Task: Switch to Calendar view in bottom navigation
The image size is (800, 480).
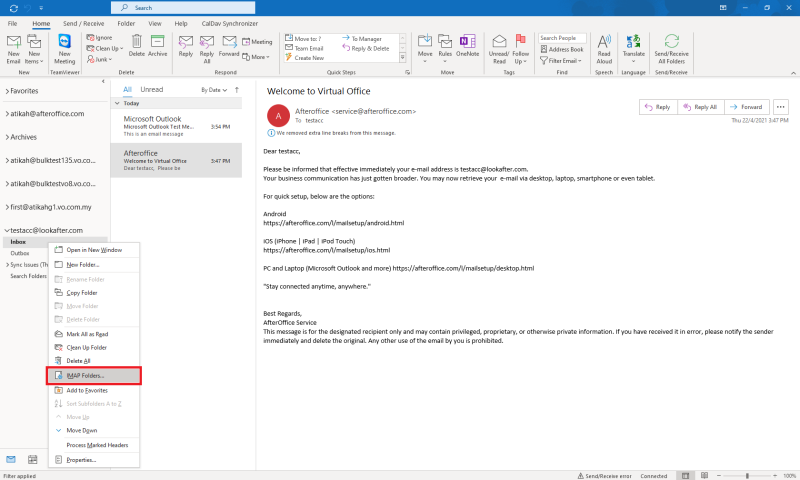Action: tap(33, 459)
